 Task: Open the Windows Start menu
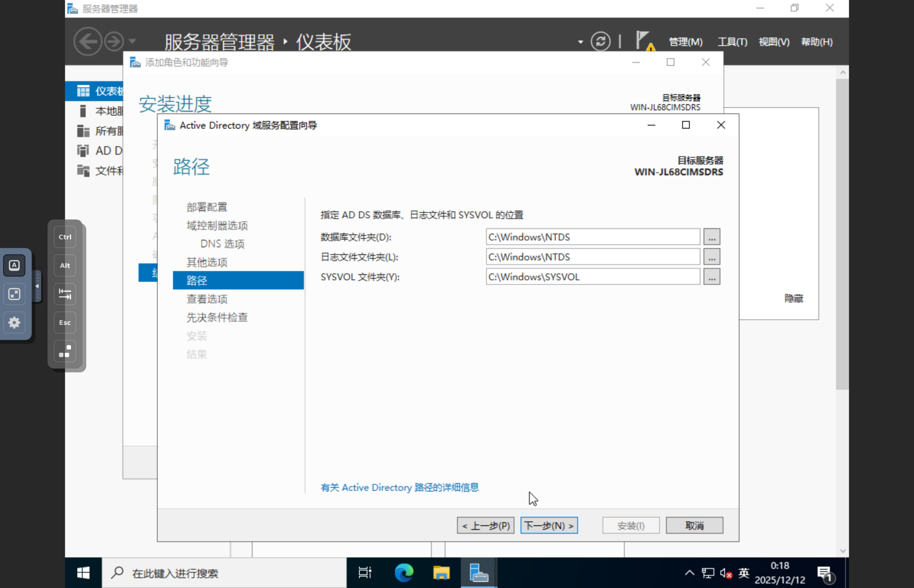[x=83, y=573]
